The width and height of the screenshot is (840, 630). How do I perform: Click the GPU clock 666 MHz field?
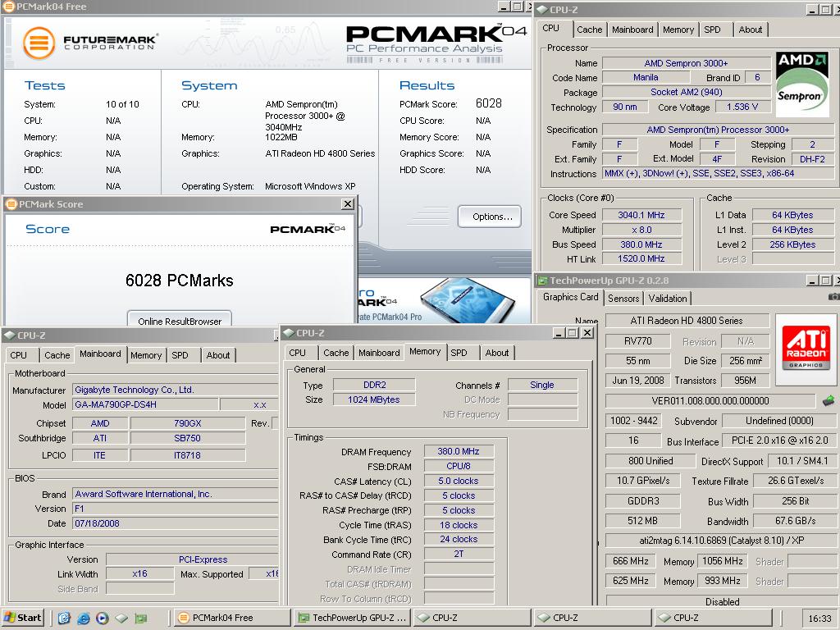[x=631, y=561]
